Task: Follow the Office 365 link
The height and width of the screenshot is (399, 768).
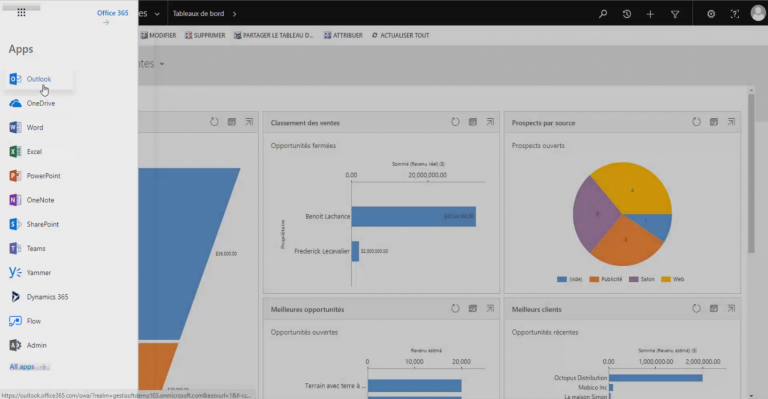Action: 112,13
